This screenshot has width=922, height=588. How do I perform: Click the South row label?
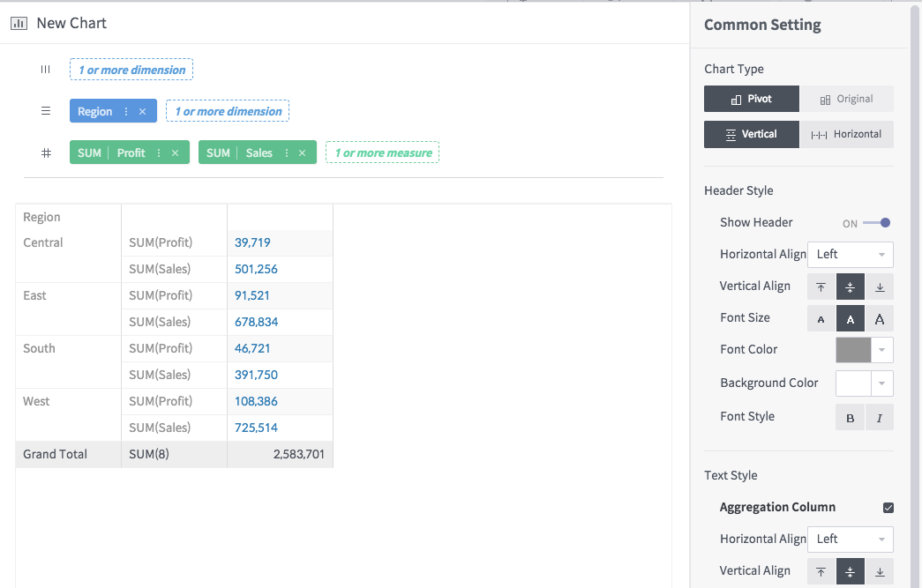pyautogui.click(x=39, y=348)
